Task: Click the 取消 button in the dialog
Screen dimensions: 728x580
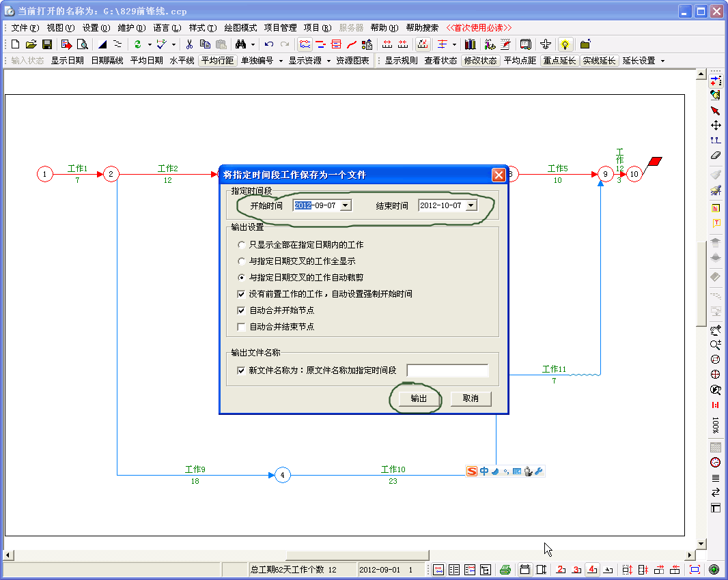Action: [471, 398]
